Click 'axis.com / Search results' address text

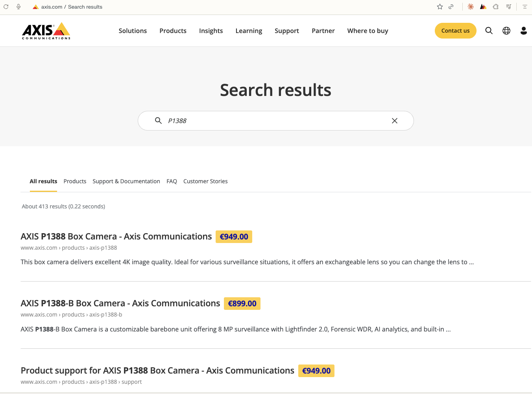pos(72,7)
